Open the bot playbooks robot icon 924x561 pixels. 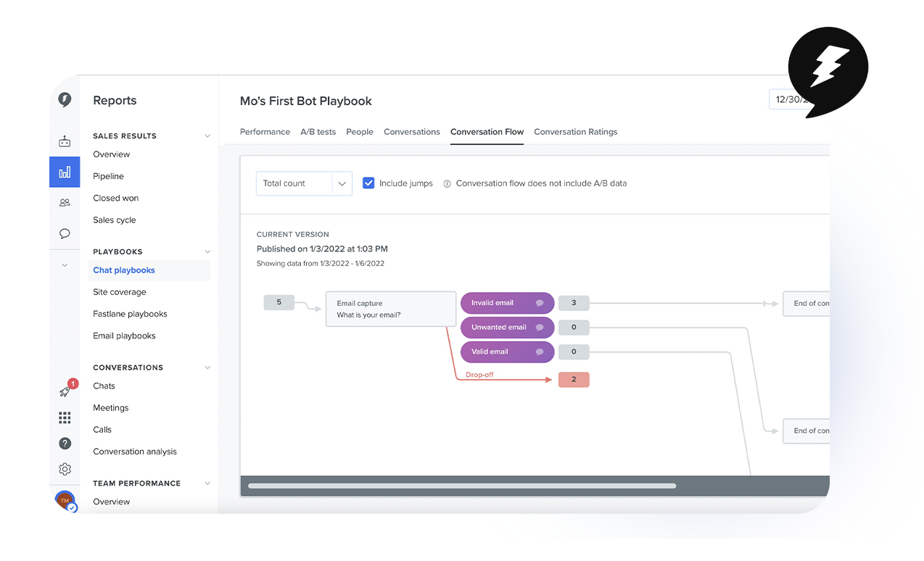point(65,141)
